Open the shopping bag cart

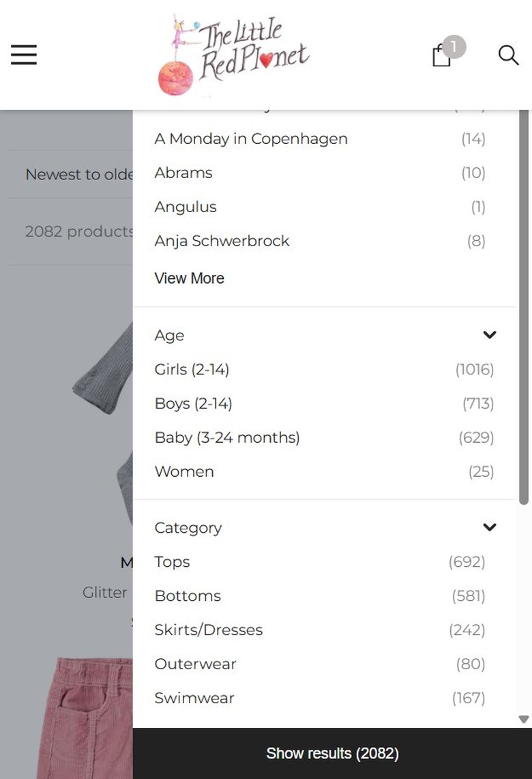(x=442, y=55)
